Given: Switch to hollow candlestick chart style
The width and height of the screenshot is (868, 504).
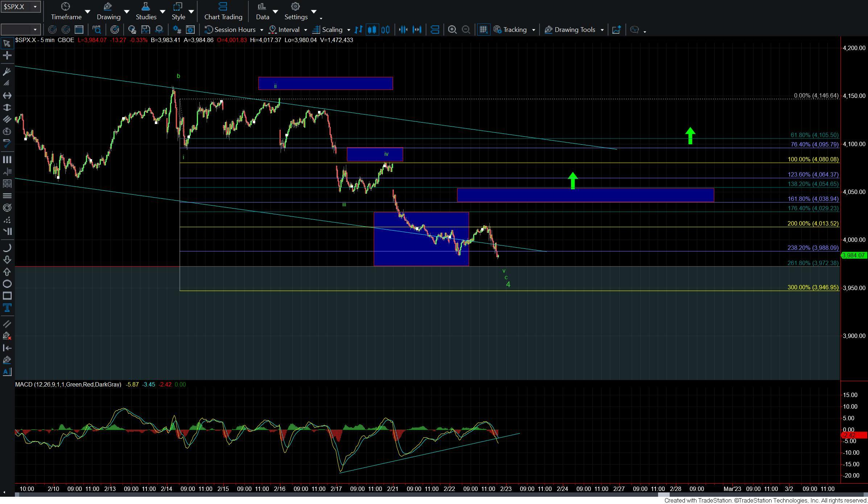Looking at the screenshot, I should pos(386,30).
